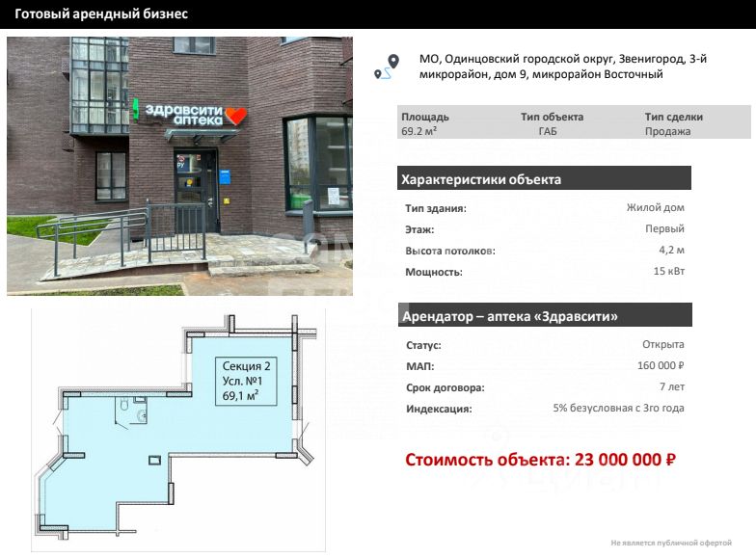Click the 'Тип здания:' label
The image size is (756, 558).
436,208
